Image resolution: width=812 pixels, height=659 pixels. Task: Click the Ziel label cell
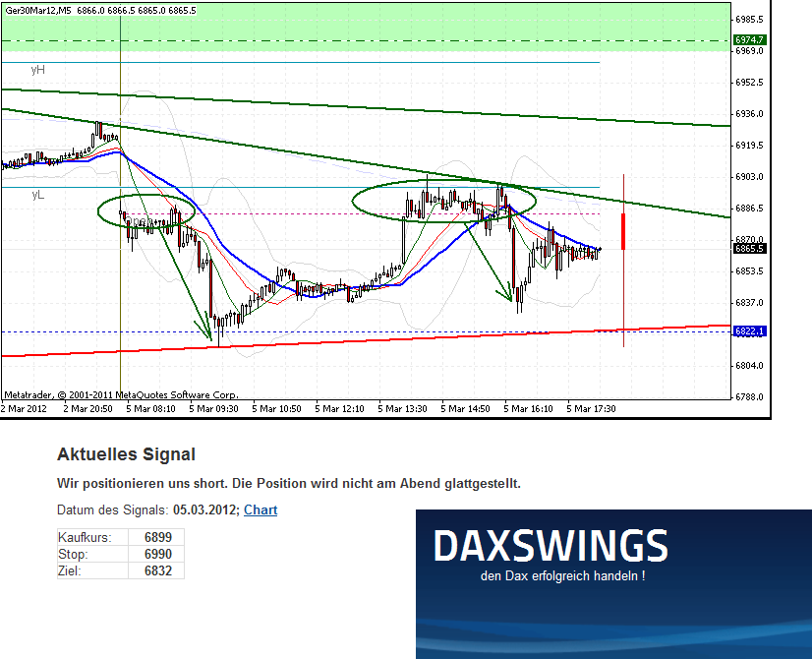click(x=92, y=570)
